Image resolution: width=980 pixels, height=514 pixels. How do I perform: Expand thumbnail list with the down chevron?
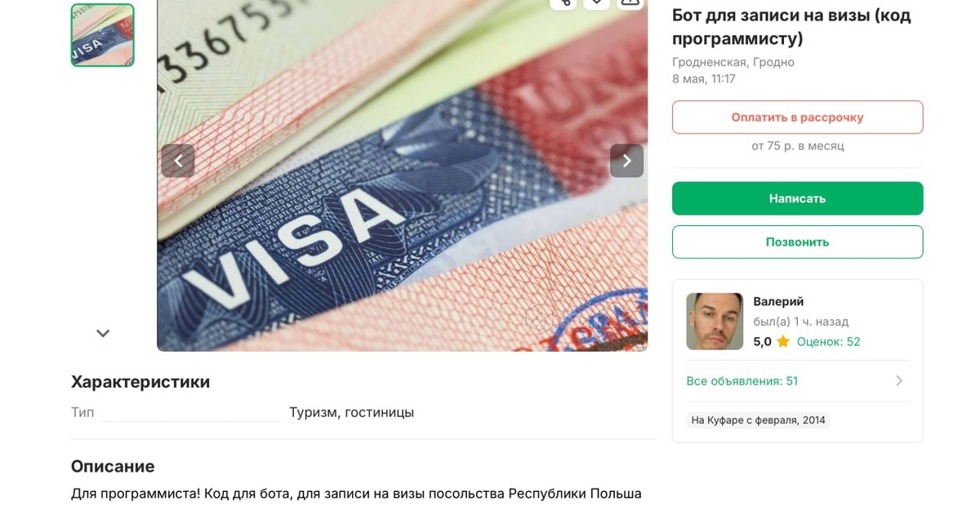[103, 333]
